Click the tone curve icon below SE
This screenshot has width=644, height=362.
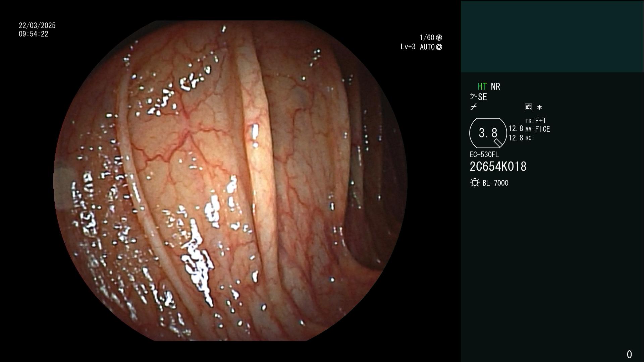point(474,107)
